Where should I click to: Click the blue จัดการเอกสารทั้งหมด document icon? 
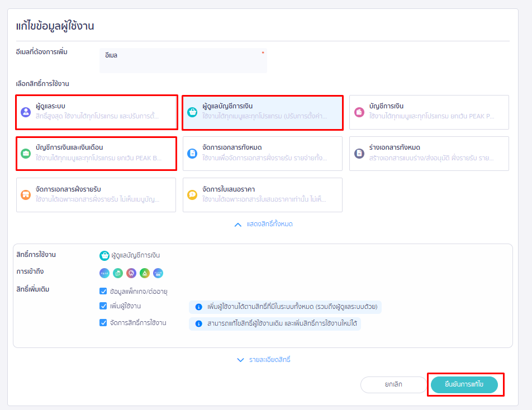point(192,153)
